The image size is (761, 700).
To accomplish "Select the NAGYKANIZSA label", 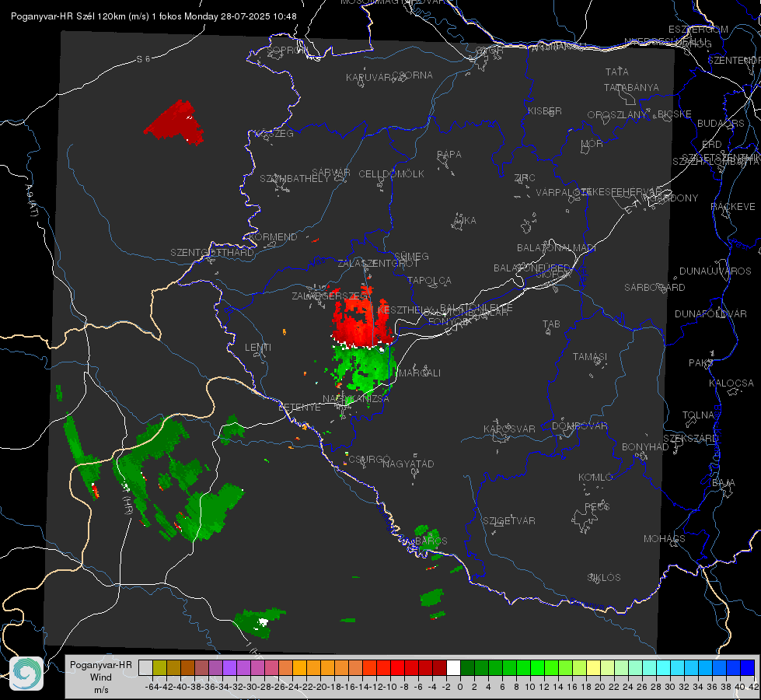I will click(356, 399).
